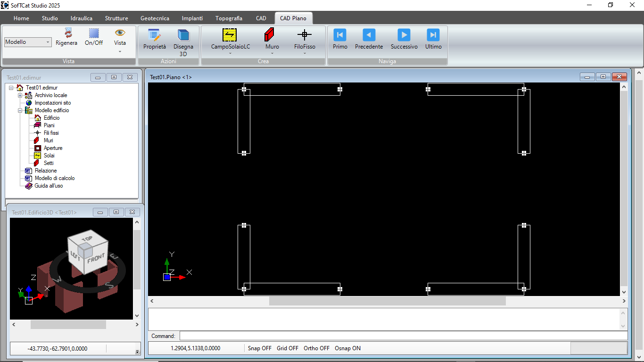Jump to Ultimo floor
The width and height of the screenshot is (644, 362).
433,35
